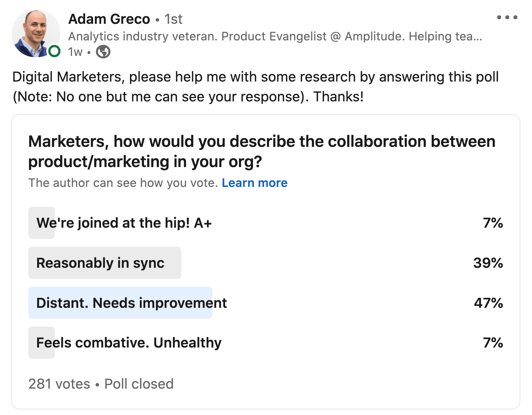Screen dimensions: 532x415
Task: Click "The author can see how you vote" notice
Action: click(123, 183)
